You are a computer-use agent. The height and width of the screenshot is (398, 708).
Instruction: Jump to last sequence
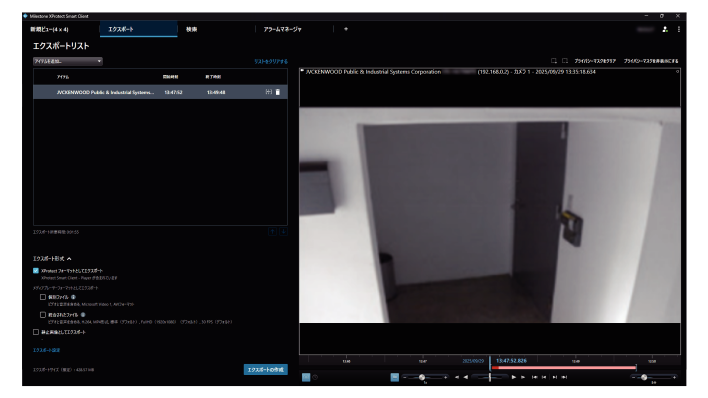point(564,377)
